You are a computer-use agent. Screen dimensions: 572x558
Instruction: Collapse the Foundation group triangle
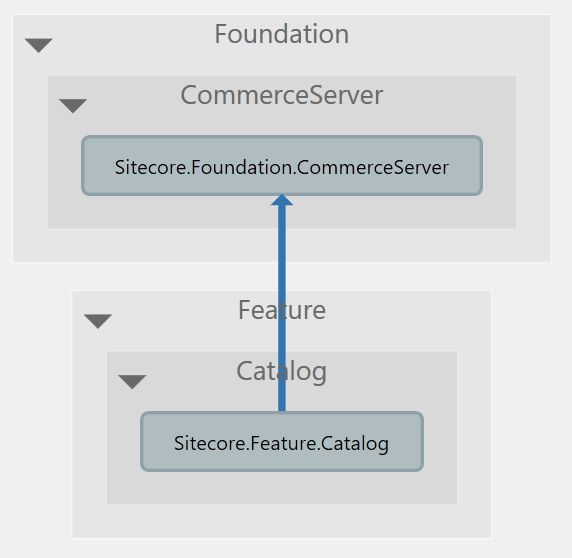coord(39,45)
